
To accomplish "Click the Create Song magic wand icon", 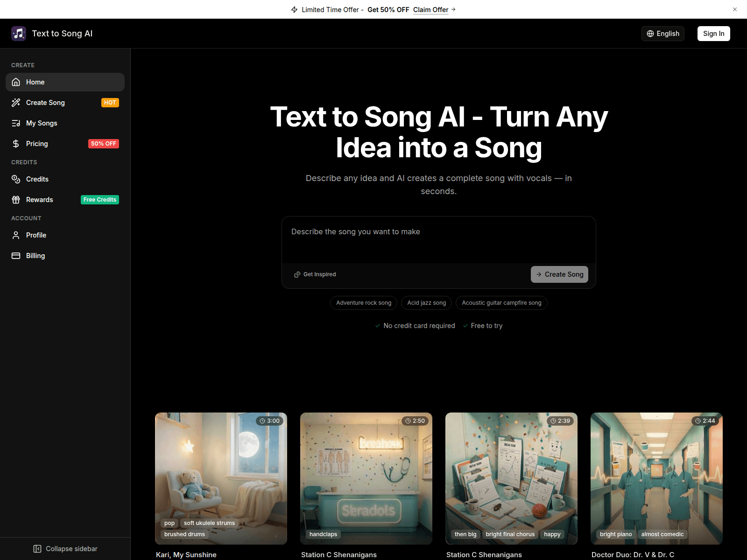I will pyautogui.click(x=16, y=103).
